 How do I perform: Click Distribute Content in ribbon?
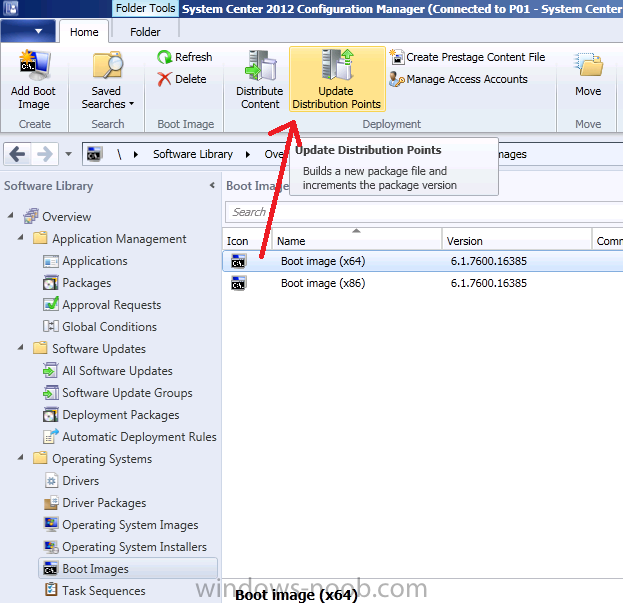click(260, 80)
